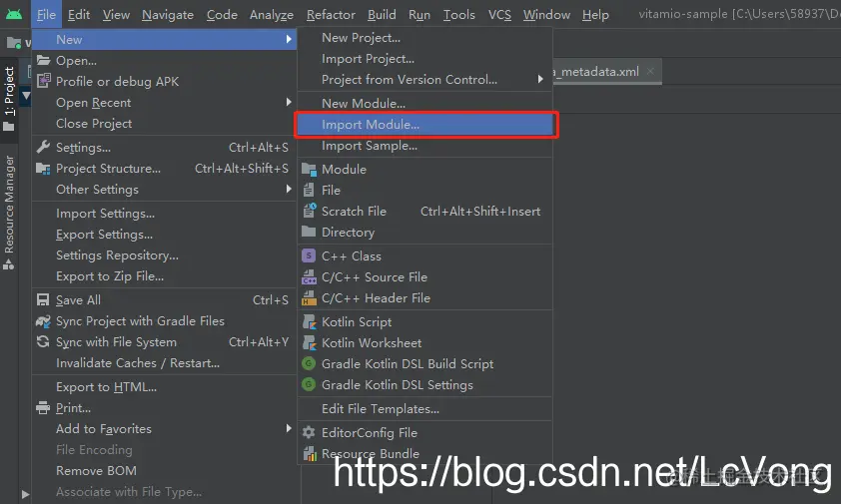The height and width of the screenshot is (504, 841).
Task: Choose New Project... in the submenu
Action: [424, 38]
